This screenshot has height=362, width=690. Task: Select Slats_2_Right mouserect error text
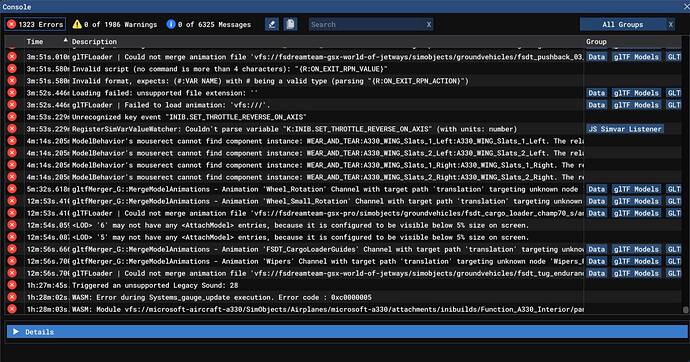[328, 177]
